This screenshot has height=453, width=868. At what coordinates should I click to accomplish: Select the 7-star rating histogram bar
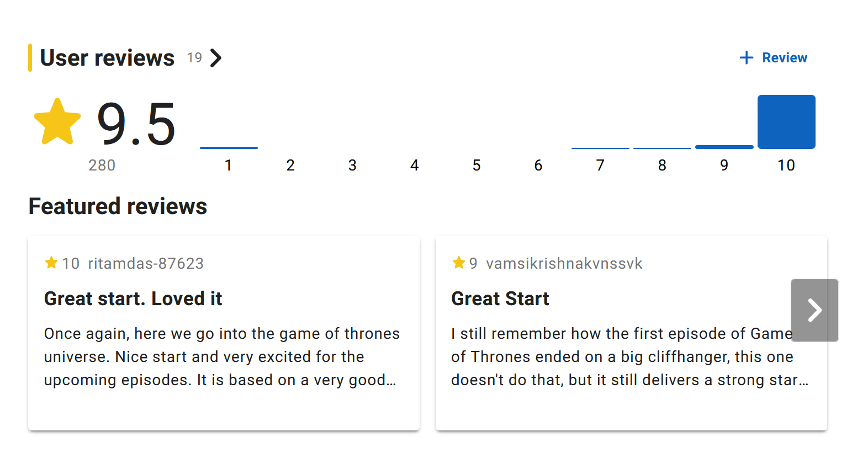(600, 148)
